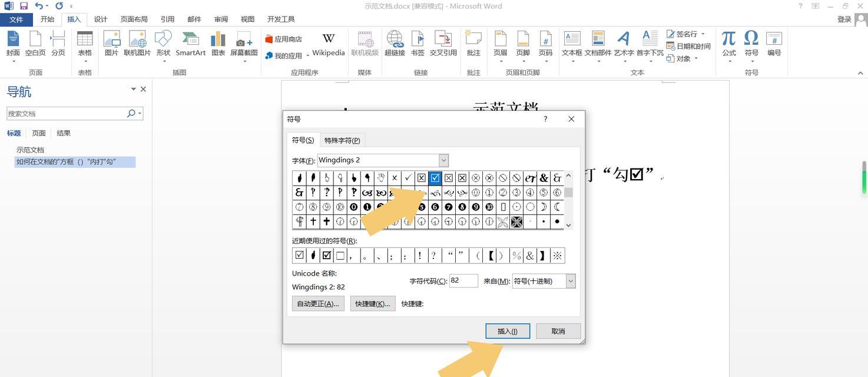Click the Insert (插入) button in dialog
The height and width of the screenshot is (377, 868).
pyautogui.click(x=508, y=331)
